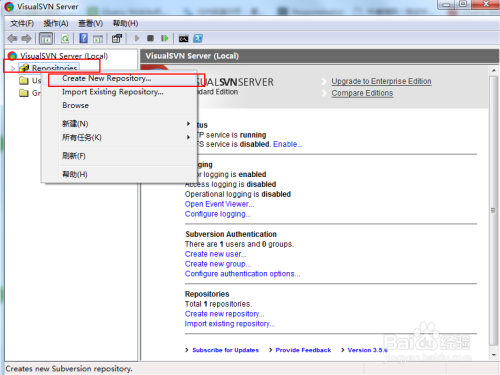Click the Back arrow toolbar icon
Image resolution: width=500 pixels, height=375 pixels.
[x=12, y=39]
